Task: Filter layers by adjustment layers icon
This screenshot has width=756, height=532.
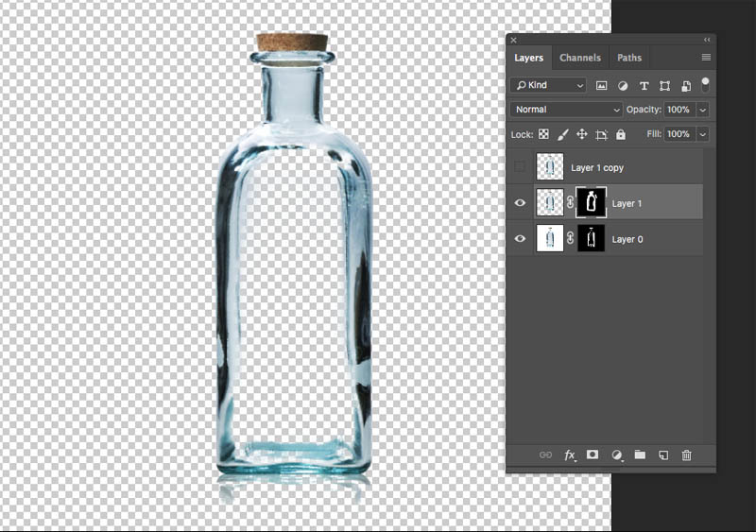Action: 623,86
